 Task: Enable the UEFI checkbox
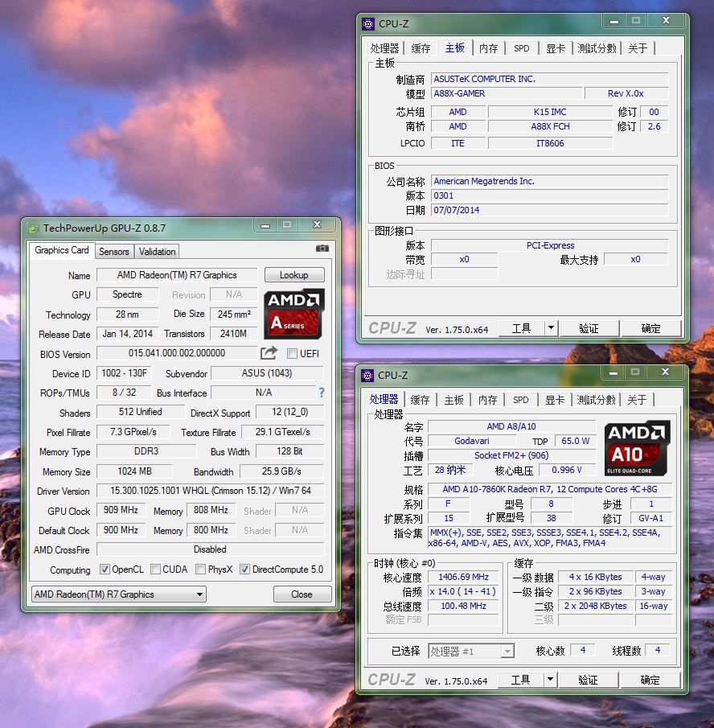(293, 354)
